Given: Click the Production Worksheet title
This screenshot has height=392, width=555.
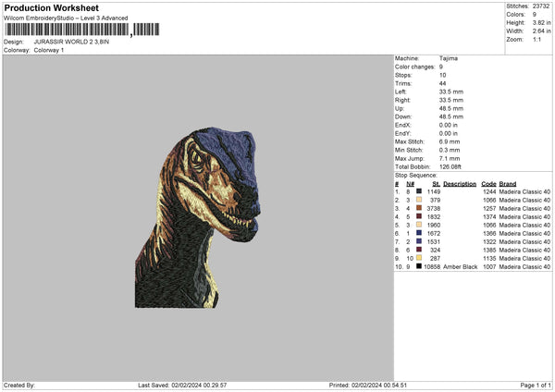Looking at the screenshot, I should click(x=51, y=7).
